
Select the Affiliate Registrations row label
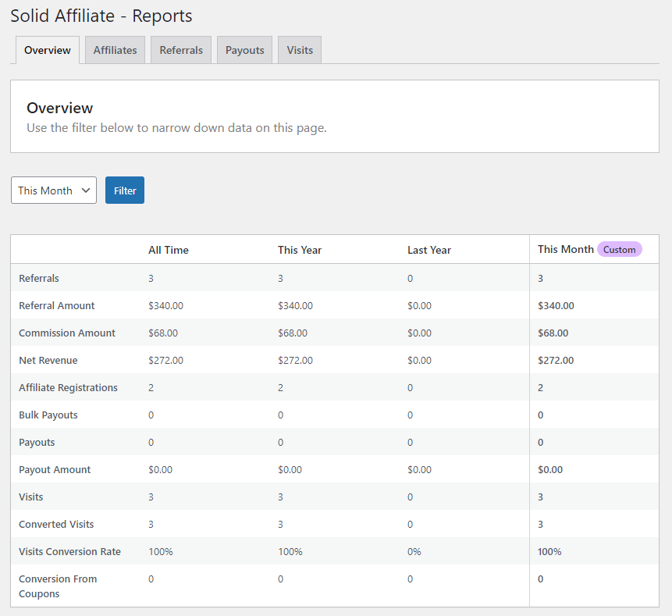point(68,387)
